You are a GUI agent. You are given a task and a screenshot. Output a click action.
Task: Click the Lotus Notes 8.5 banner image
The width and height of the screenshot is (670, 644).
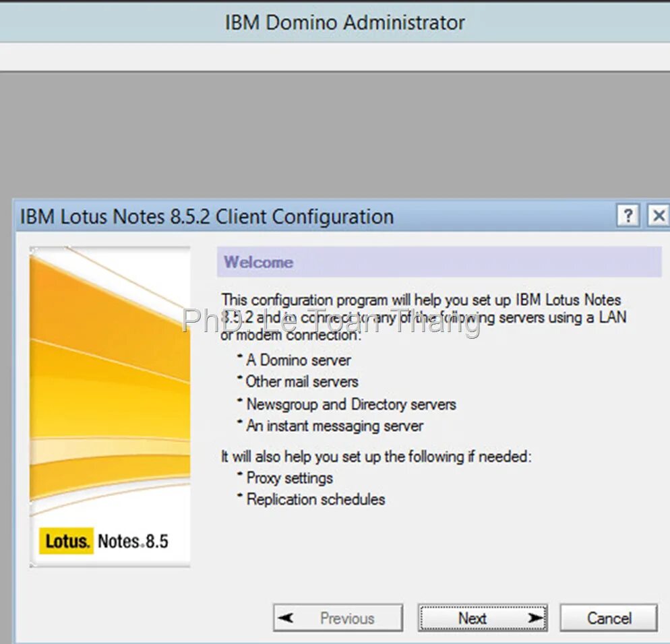110,407
